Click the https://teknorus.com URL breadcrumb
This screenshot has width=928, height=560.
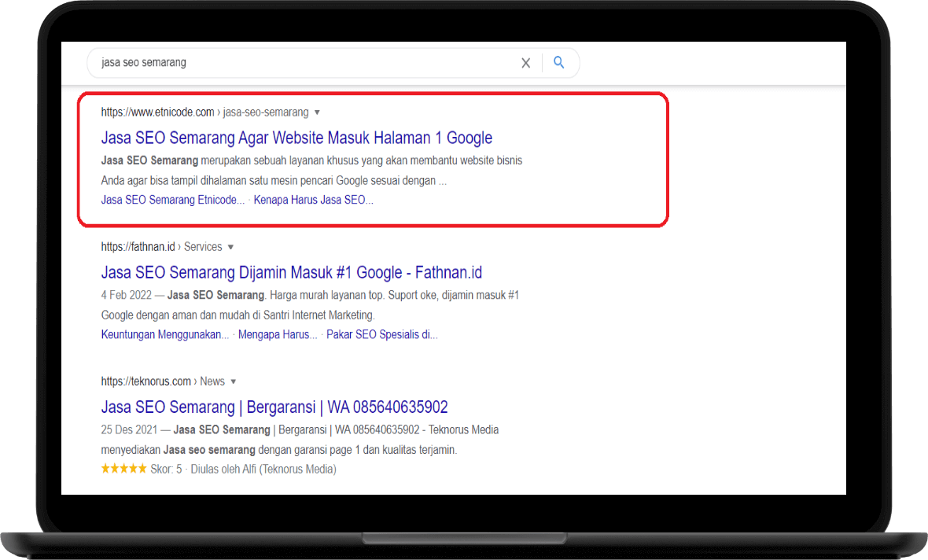[145, 381]
